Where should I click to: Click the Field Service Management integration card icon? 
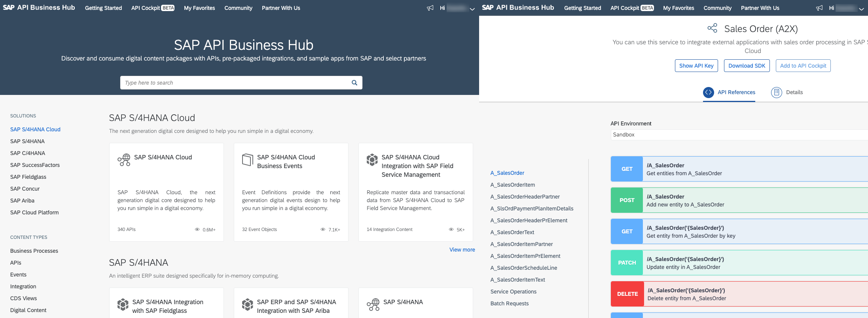372,160
